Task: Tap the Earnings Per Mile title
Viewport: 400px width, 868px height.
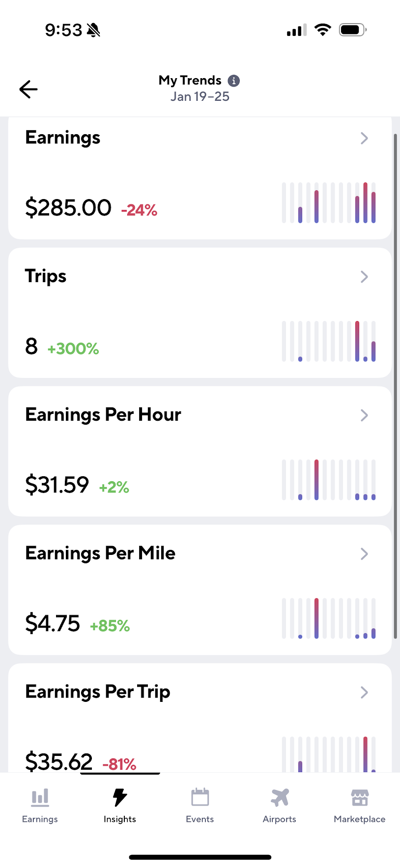Action: (100, 553)
